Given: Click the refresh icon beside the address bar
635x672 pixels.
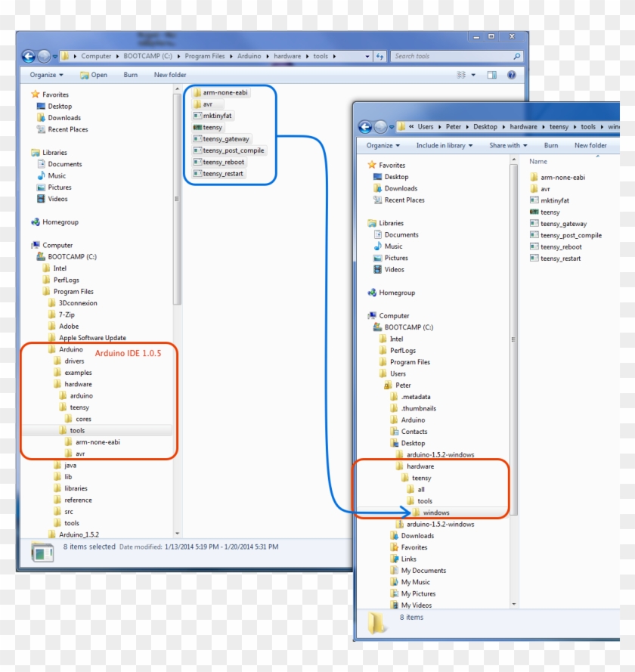Looking at the screenshot, I should point(380,56).
